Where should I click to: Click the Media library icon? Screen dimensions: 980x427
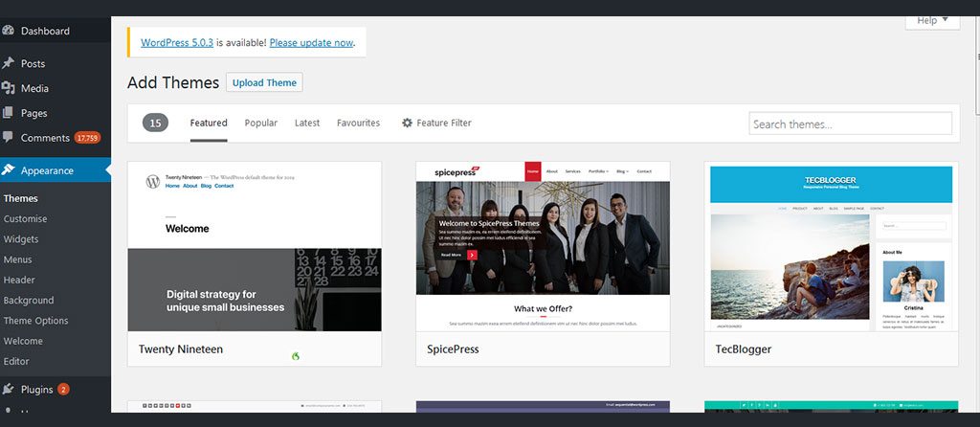tap(9, 88)
